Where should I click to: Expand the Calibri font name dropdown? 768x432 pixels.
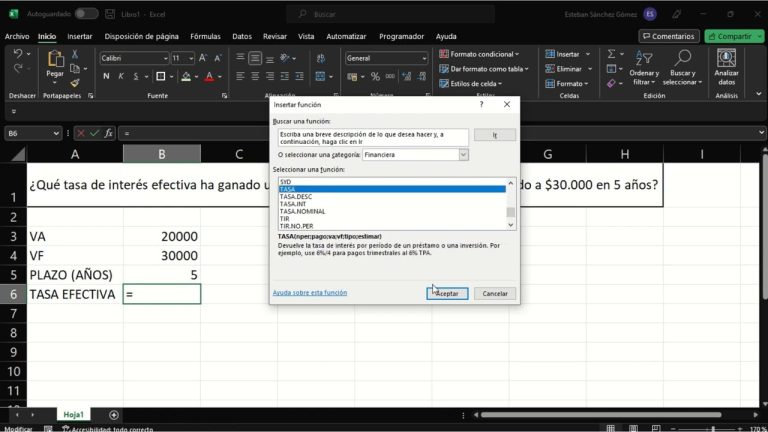[163, 58]
